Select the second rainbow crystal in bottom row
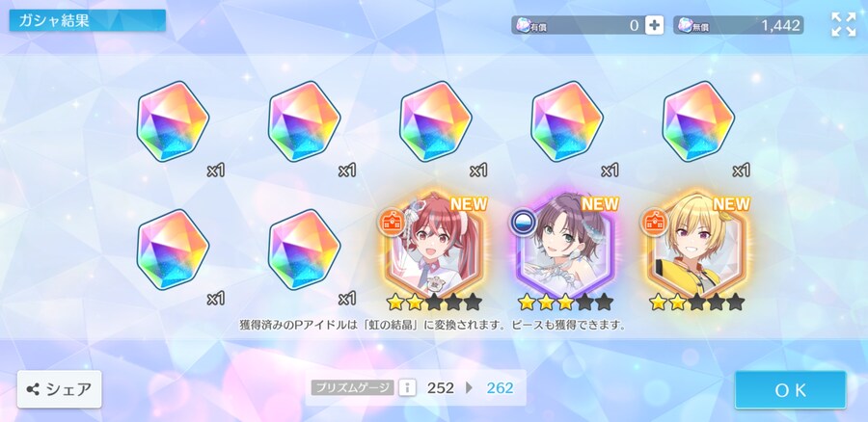 (304, 250)
